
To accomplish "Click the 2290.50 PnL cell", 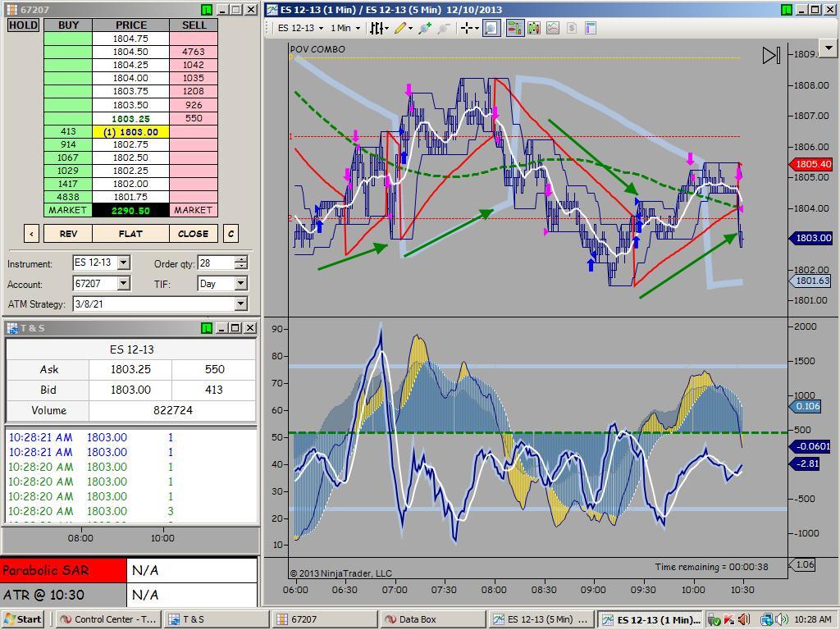I will pos(130,211).
